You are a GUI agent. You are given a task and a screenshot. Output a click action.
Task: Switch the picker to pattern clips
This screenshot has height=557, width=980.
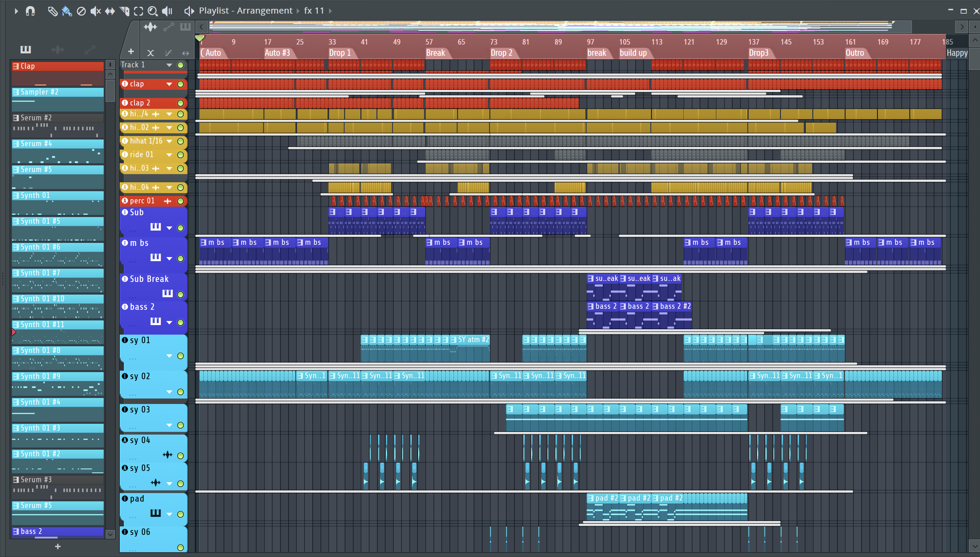(x=26, y=49)
